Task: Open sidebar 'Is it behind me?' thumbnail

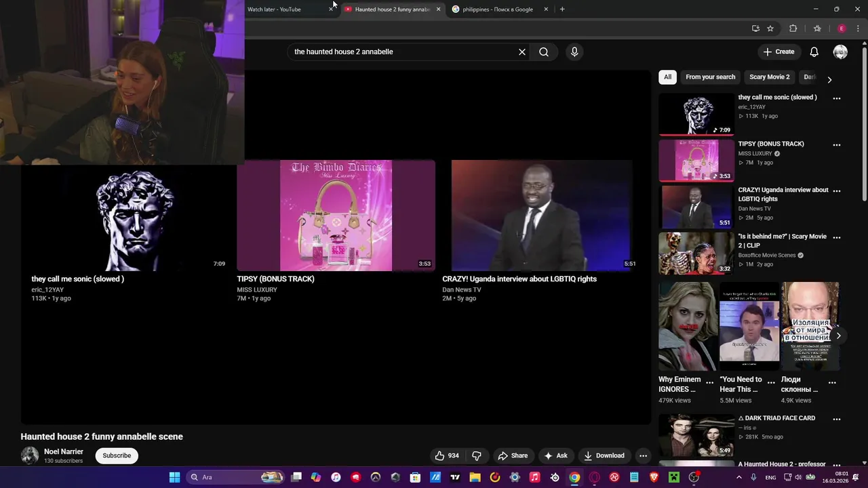Action: pyautogui.click(x=696, y=253)
